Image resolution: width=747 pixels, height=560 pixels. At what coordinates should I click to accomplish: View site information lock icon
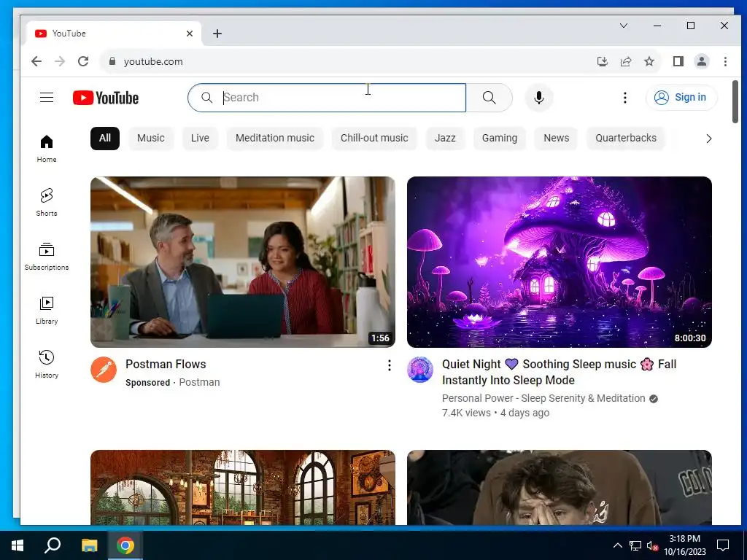112,61
